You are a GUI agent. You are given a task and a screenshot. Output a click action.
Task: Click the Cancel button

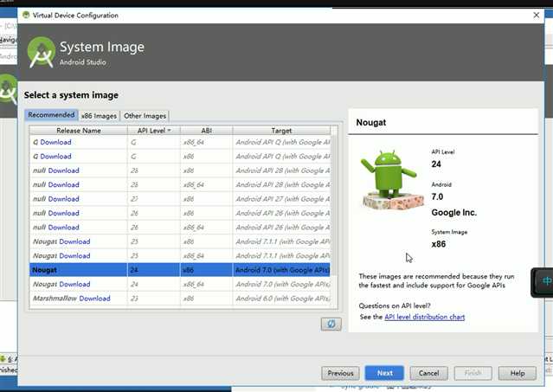[429, 373]
